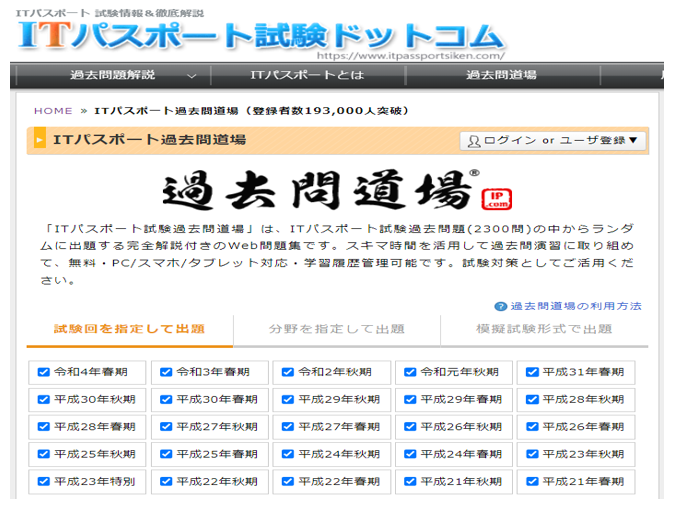This screenshot has width=687, height=513.
Task: Uncheck the 平成22年春期 checkbox
Action: 288,482
